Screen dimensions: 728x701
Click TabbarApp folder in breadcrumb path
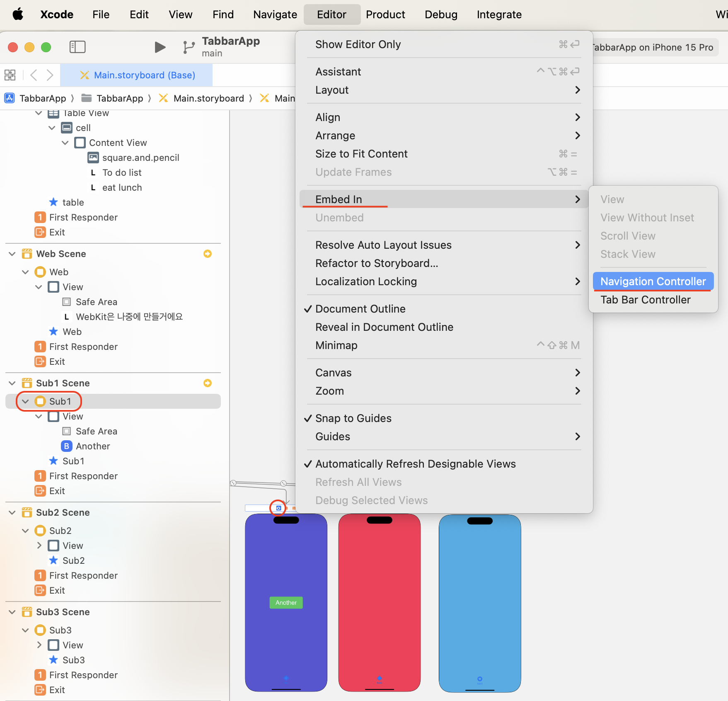click(112, 98)
